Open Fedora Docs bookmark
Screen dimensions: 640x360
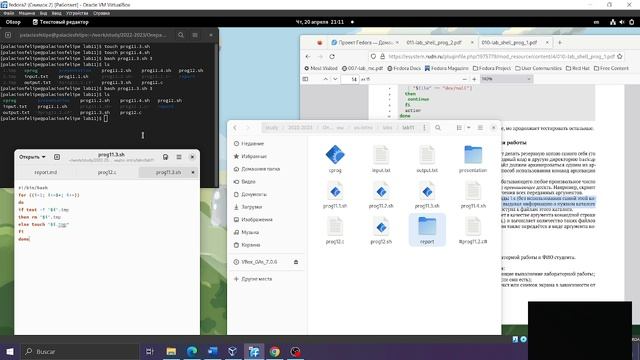[x=404, y=68]
